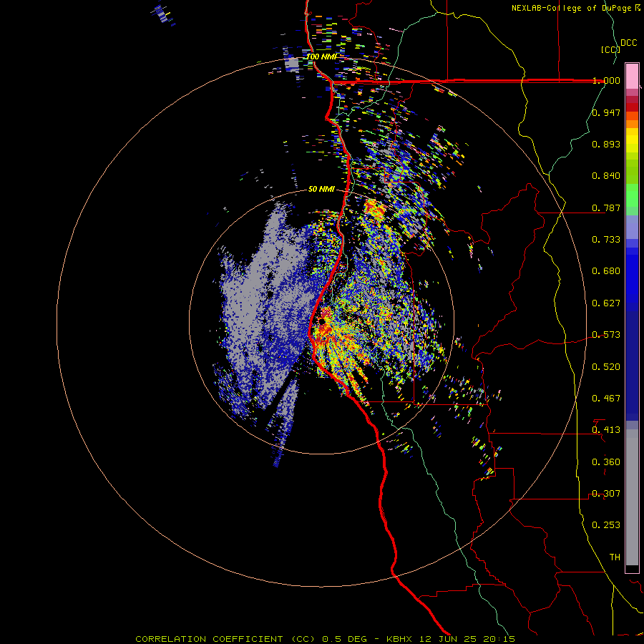The width and height of the screenshot is (644, 644).
Task: Click the 0.413 color scale value
Action: point(606,430)
